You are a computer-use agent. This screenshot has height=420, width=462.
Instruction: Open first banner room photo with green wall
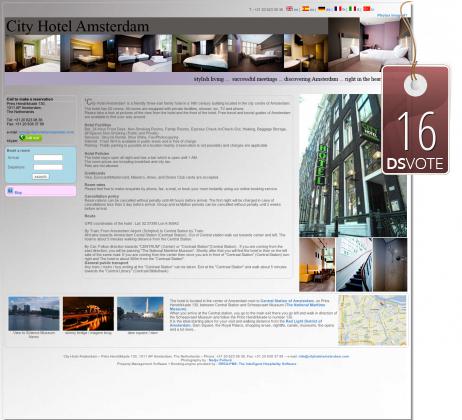point(33,53)
